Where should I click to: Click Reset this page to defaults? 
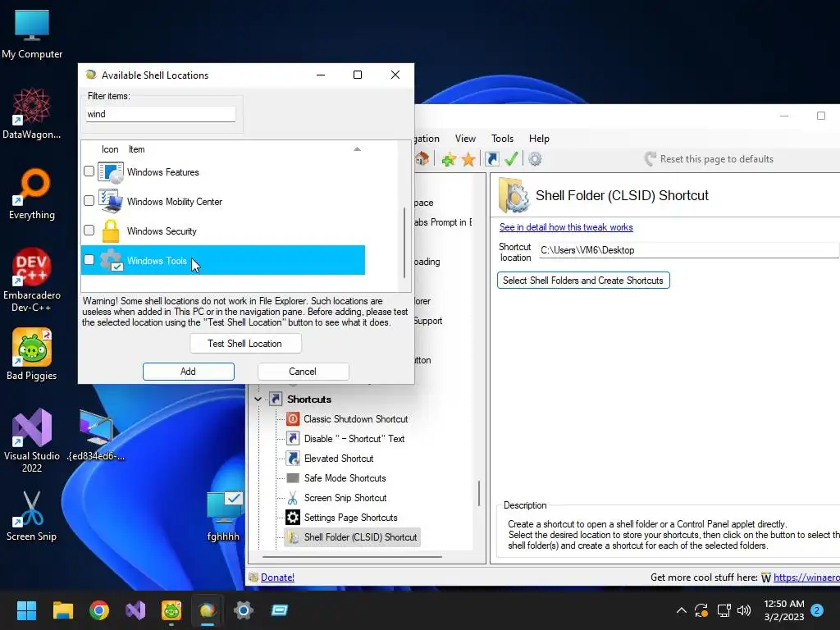(x=710, y=159)
